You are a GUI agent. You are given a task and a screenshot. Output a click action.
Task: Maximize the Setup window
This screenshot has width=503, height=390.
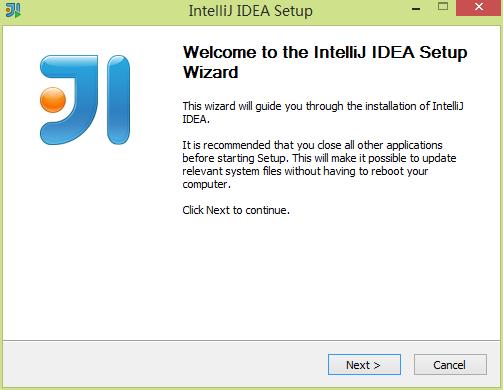[443, 7]
